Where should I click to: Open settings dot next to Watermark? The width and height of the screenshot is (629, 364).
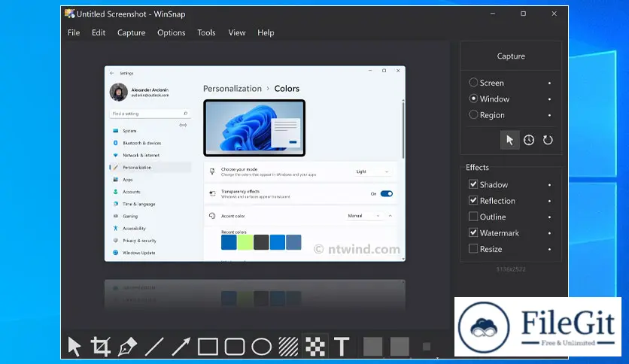click(549, 233)
